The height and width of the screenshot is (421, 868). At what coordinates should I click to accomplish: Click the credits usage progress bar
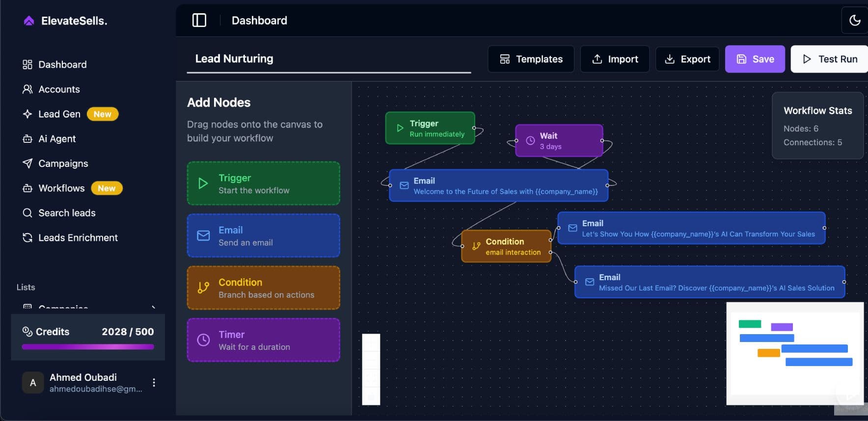click(88, 347)
